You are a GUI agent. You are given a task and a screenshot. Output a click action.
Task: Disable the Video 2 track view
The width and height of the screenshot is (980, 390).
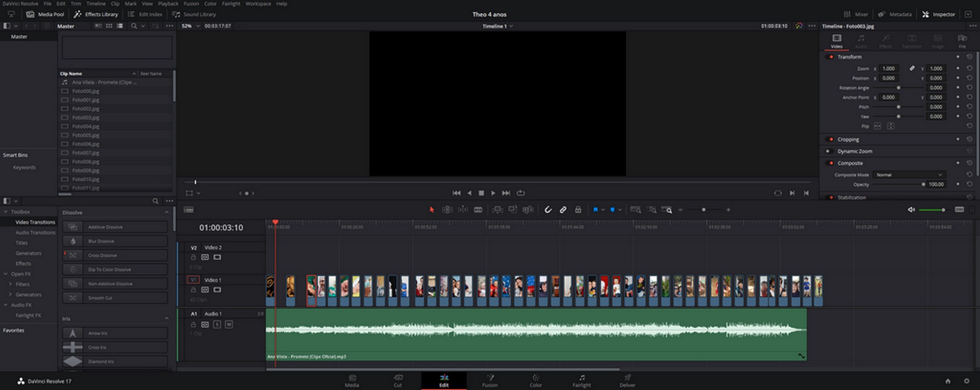coord(217,257)
